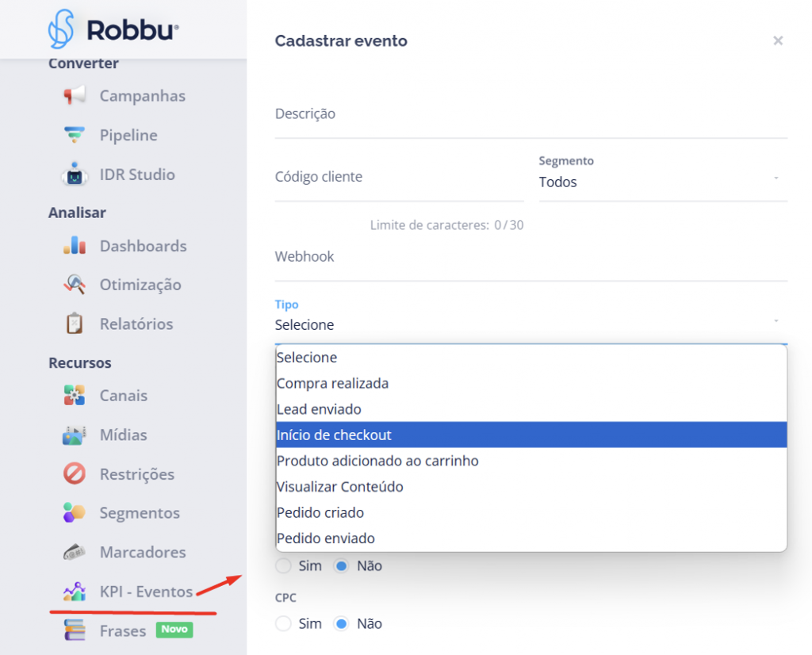Viewport: 812px width, 655px height.
Task: Open Frases in the sidebar
Action: pos(123,631)
